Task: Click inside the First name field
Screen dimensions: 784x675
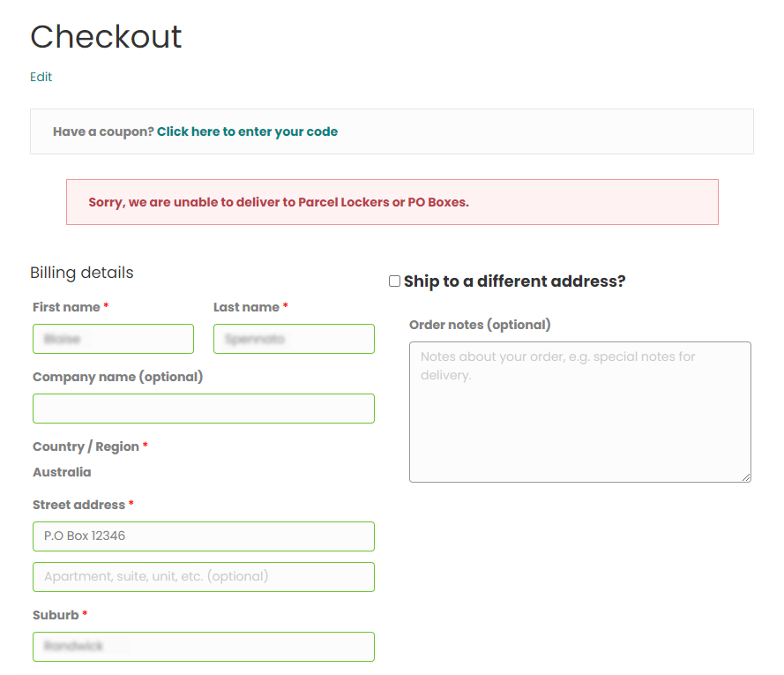Action: tap(113, 339)
